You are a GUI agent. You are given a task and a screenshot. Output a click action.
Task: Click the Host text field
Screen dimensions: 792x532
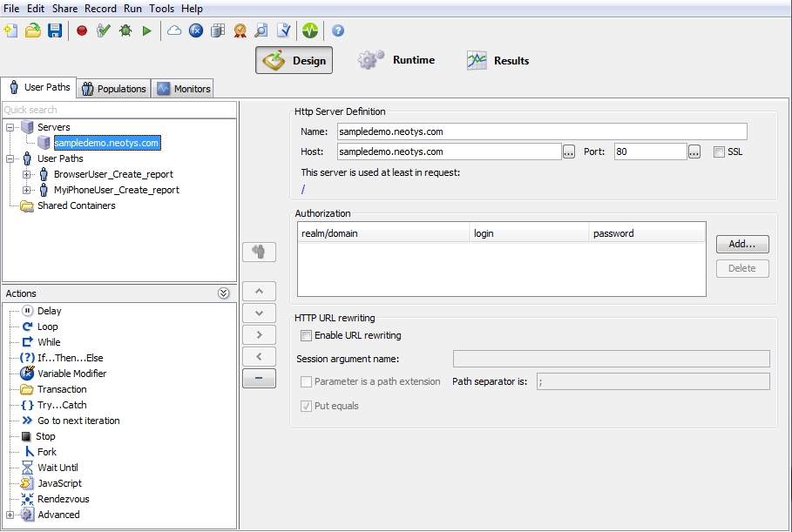point(449,152)
